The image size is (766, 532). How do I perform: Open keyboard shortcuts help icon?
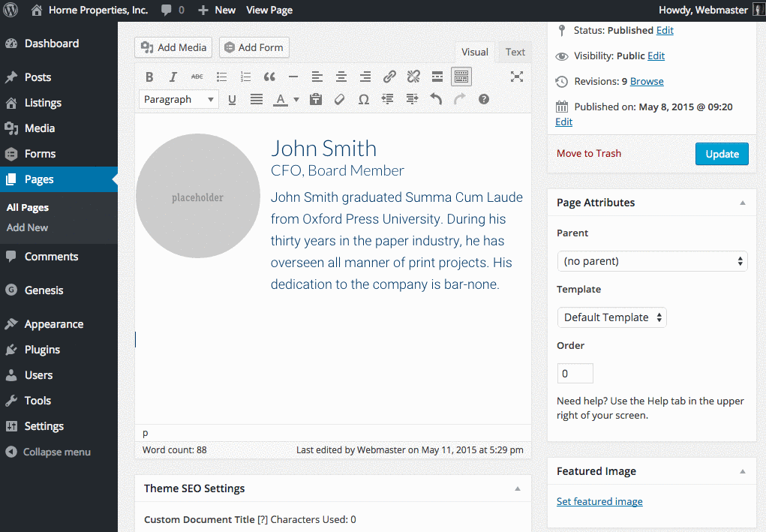(x=484, y=100)
